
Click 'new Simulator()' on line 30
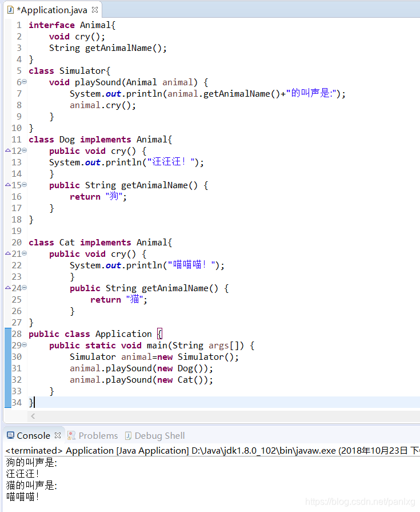tap(195, 357)
